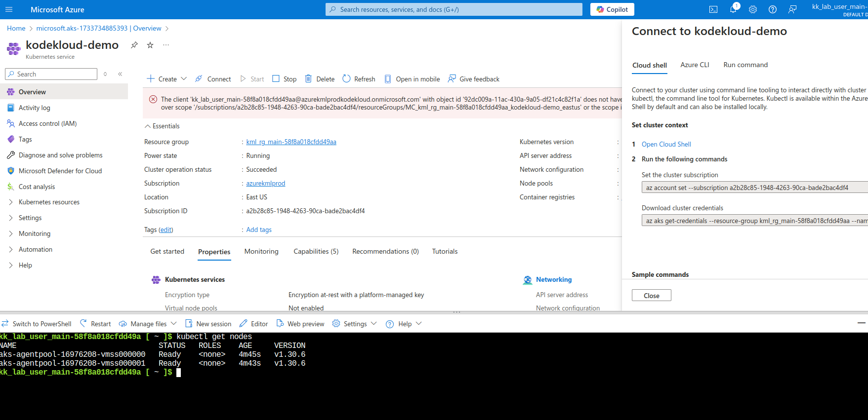Viewport: 868px width, 420px height.
Task: Click the New session icon in Cloud Shell
Action: coord(189,324)
